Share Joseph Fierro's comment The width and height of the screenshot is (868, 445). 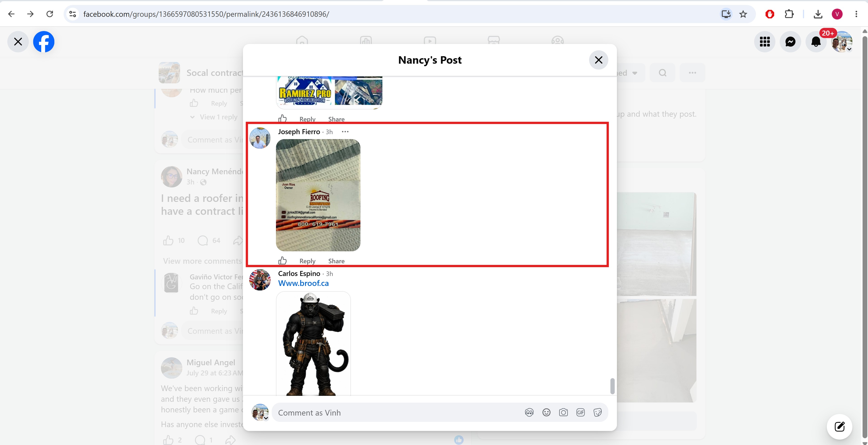pos(336,261)
